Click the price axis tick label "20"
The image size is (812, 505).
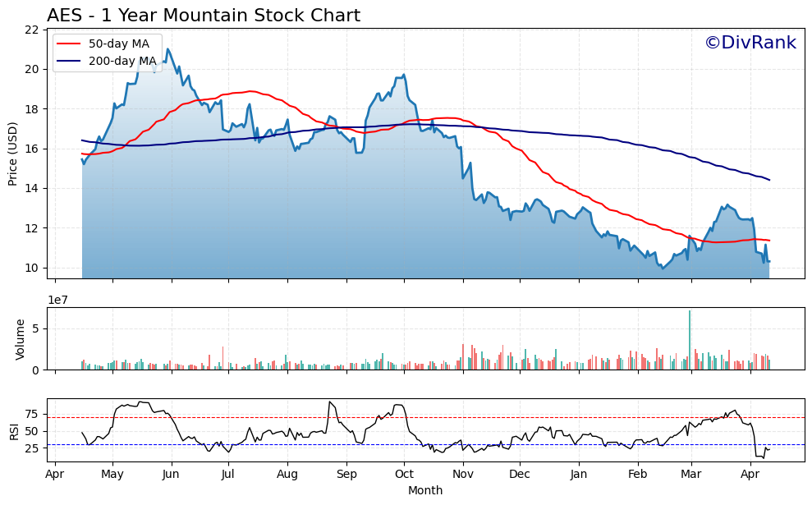32,70
